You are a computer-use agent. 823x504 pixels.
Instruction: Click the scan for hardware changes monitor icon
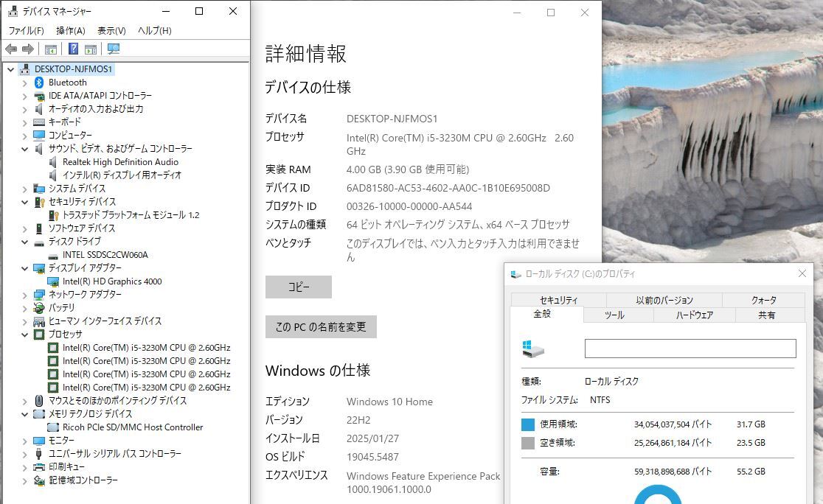(114, 49)
